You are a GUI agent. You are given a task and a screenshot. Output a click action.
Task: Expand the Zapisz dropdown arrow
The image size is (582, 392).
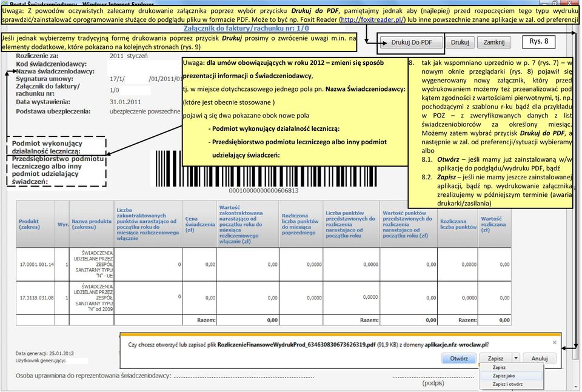point(515,358)
